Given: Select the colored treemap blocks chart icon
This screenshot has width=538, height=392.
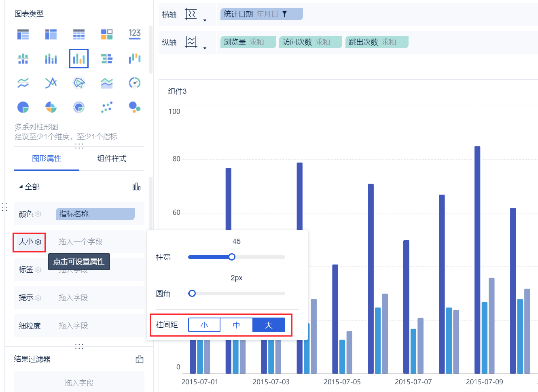Looking at the screenshot, I should pyautogui.click(x=107, y=34).
